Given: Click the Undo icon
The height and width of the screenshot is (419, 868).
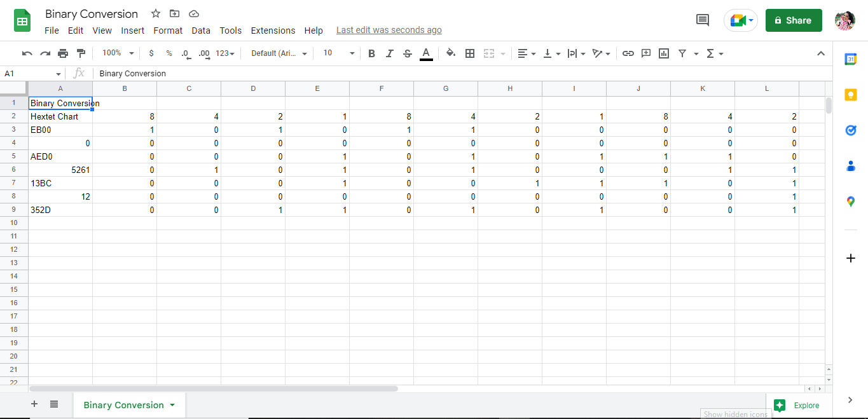Looking at the screenshot, I should point(27,53).
